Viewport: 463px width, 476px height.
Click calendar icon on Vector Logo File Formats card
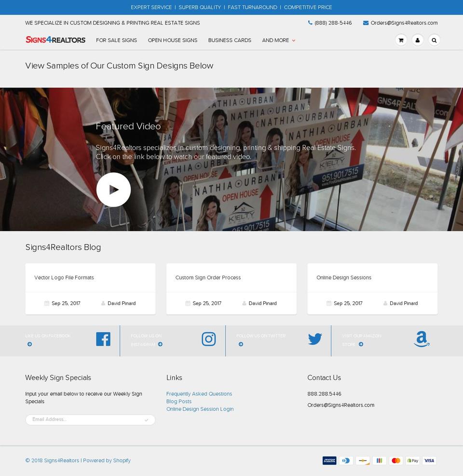pyautogui.click(x=47, y=303)
